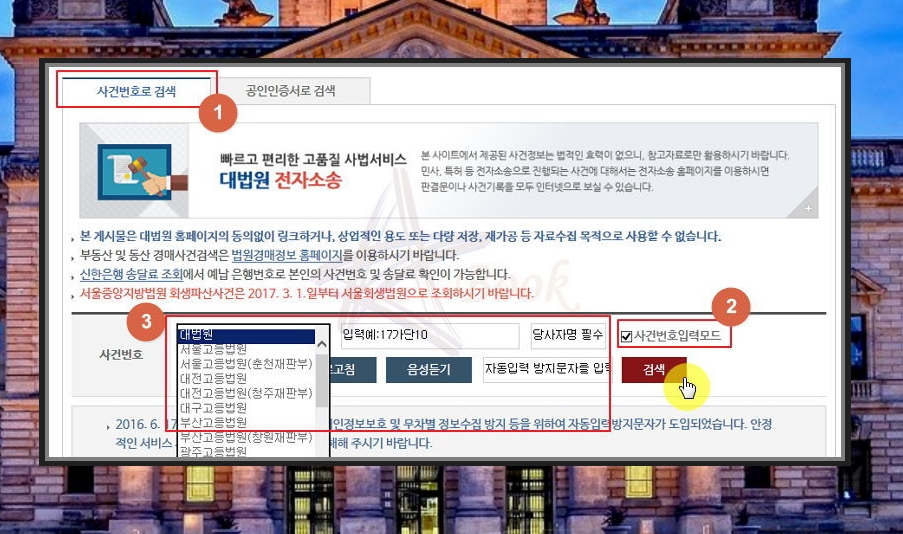This screenshot has height=534, width=903.
Task: Click the court list scrollbar up arrow
Action: (322, 344)
